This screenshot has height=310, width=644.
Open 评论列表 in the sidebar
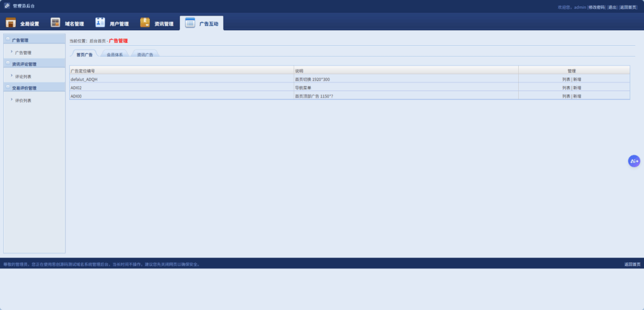click(23, 76)
